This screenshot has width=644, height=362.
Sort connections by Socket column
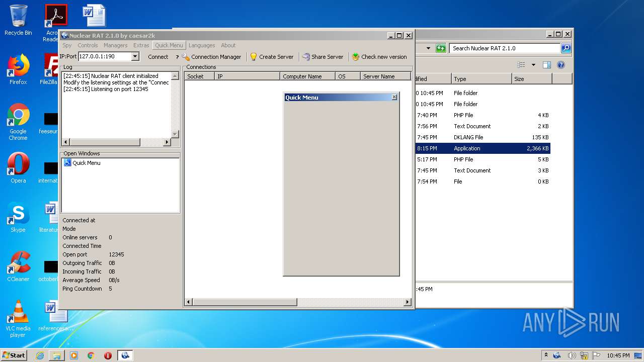pos(199,76)
